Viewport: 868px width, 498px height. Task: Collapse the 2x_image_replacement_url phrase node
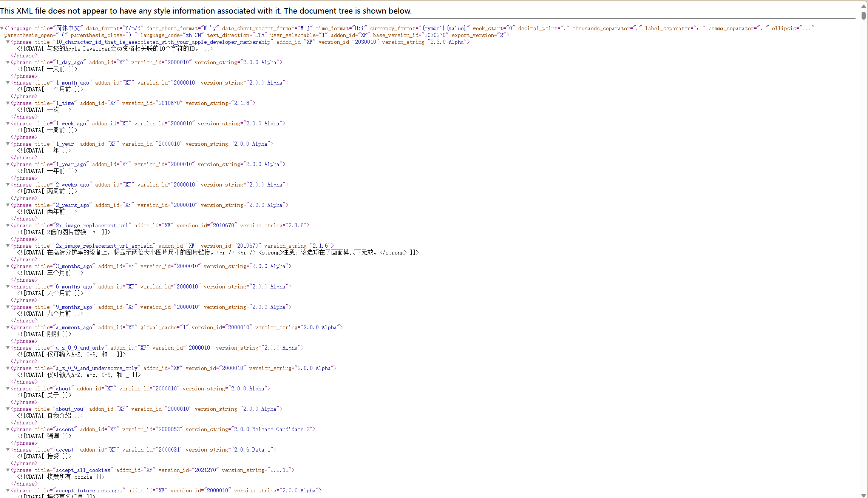[8, 225]
